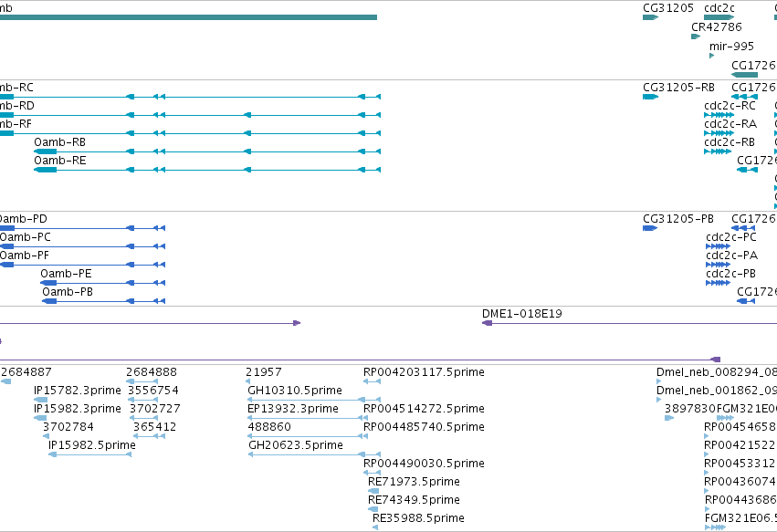This screenshot has width=777, height=532.
Task: Select the 3702727 feature label
Action: click(155, 409)
